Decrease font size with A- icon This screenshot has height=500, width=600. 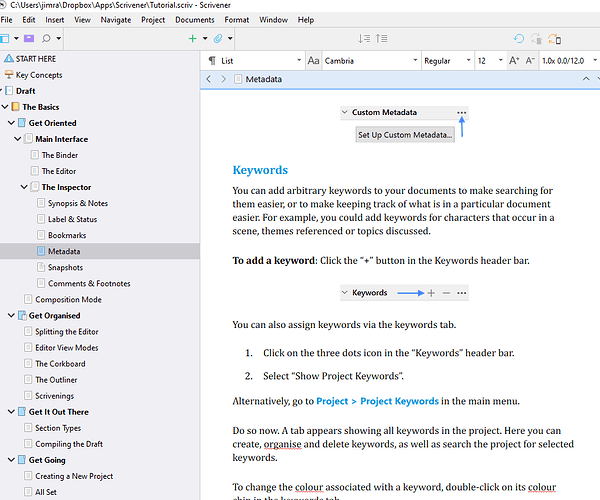[x=530, y=60]
